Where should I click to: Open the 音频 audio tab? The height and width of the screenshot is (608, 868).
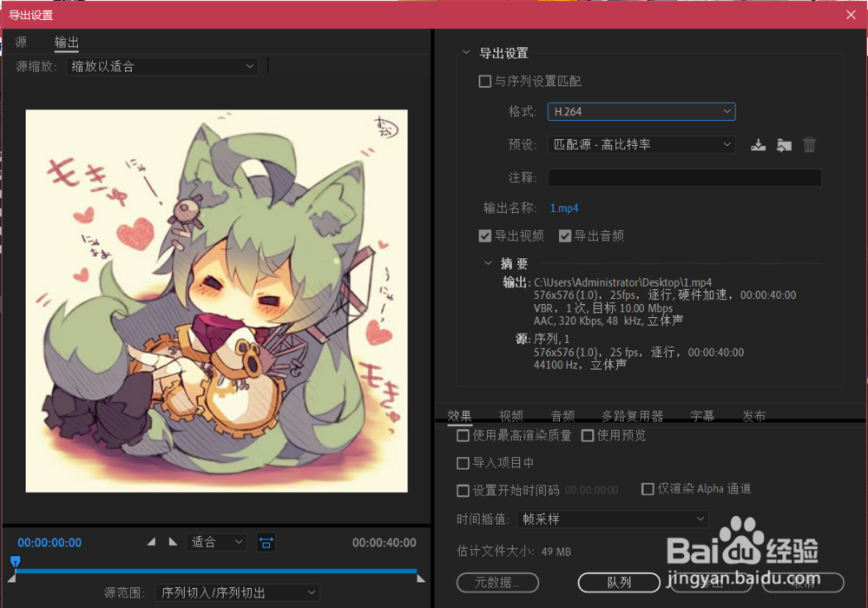click(563, 416)
